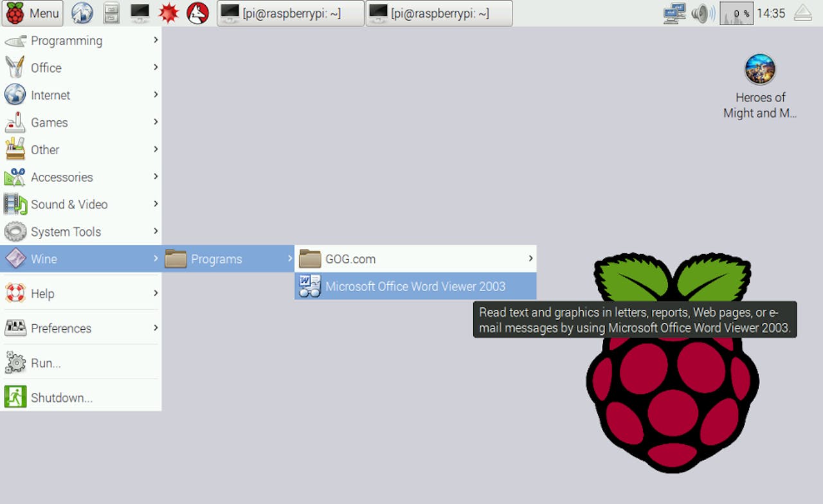Image resolution: width=823 pixels, height=504 pixels.
Task: Open the Help menu entry
Action: 81,294
